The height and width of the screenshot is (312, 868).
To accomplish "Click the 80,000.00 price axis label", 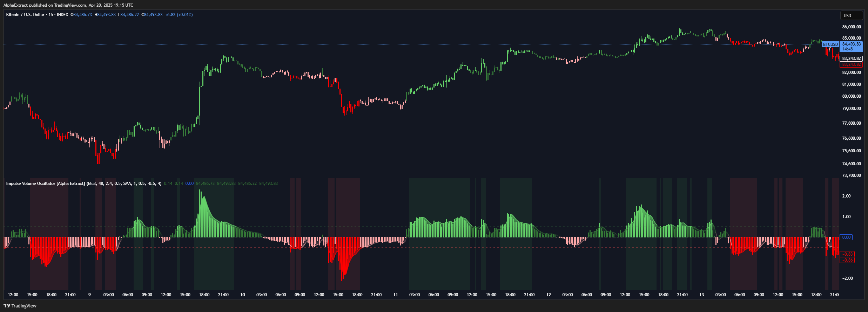I will click(x=852, y=96).
